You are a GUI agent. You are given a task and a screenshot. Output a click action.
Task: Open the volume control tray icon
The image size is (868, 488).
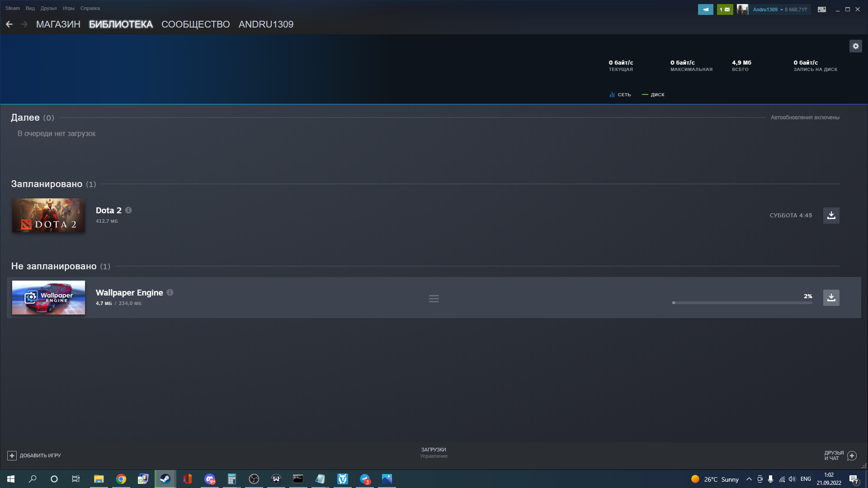click(792, 479)
